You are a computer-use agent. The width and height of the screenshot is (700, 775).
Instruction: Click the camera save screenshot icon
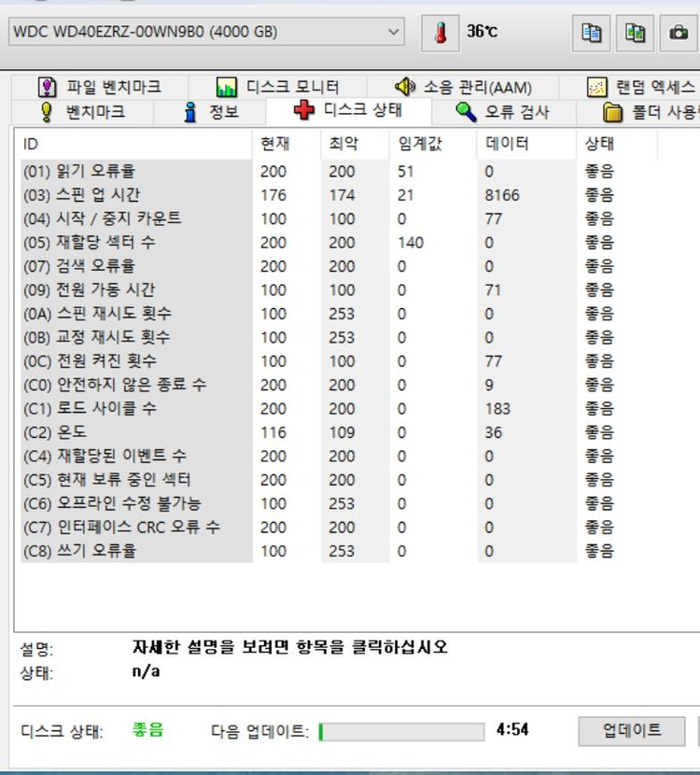coord(679,33)
